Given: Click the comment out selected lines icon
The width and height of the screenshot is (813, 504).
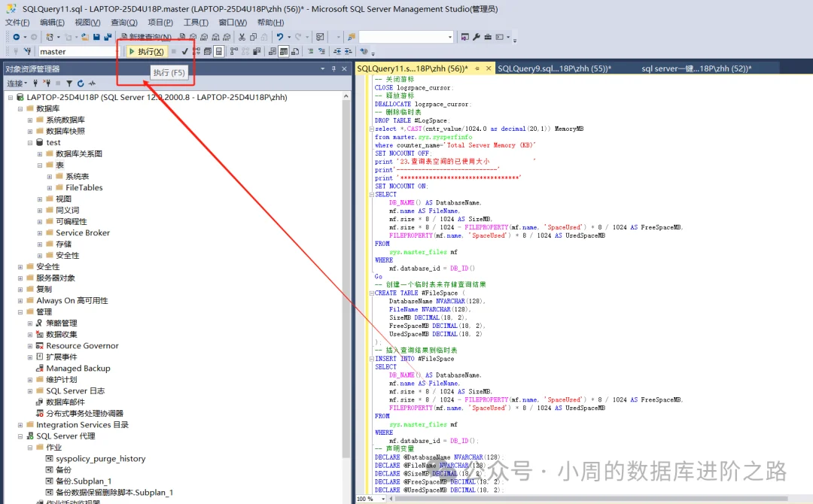Looking at the screenshot, I should [310, 51].
